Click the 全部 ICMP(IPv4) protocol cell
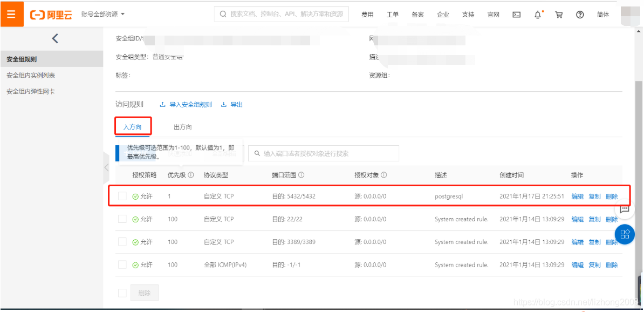This screenshot has width=644, height=312. click(227, 264)
